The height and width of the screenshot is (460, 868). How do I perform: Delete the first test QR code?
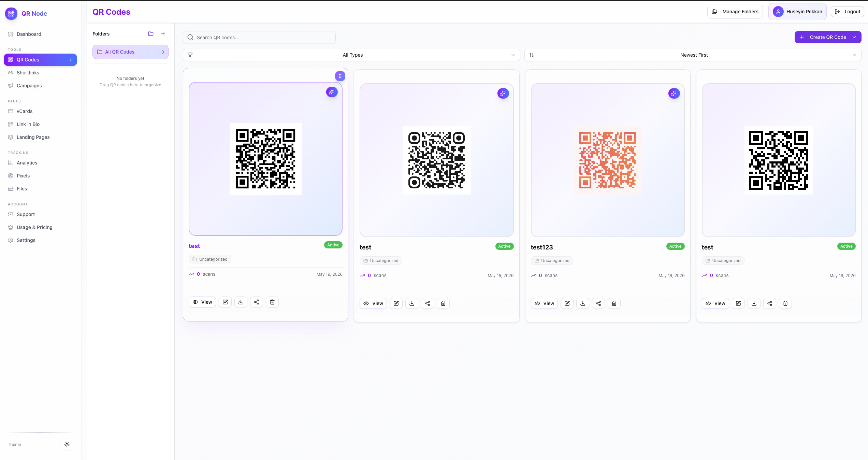272,302
